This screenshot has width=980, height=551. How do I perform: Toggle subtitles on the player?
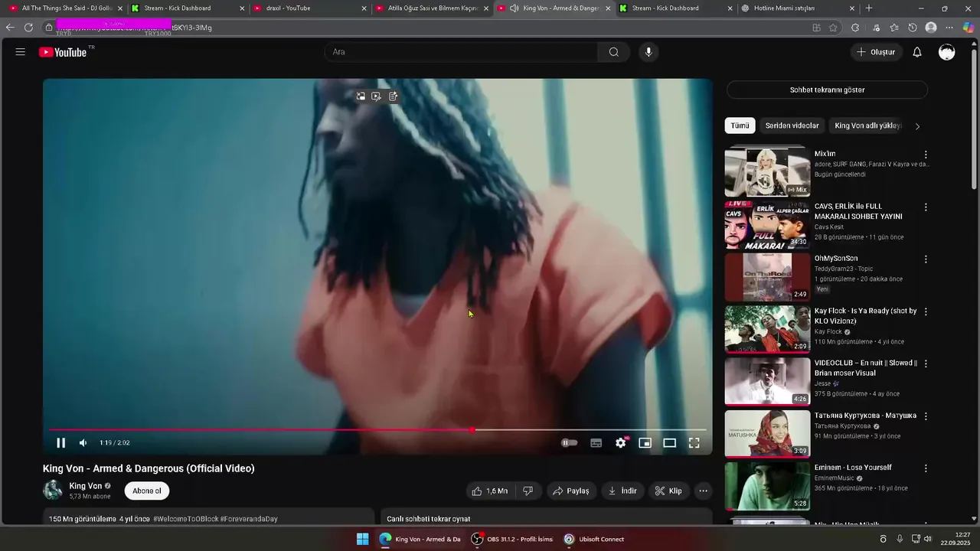[596, 442]
